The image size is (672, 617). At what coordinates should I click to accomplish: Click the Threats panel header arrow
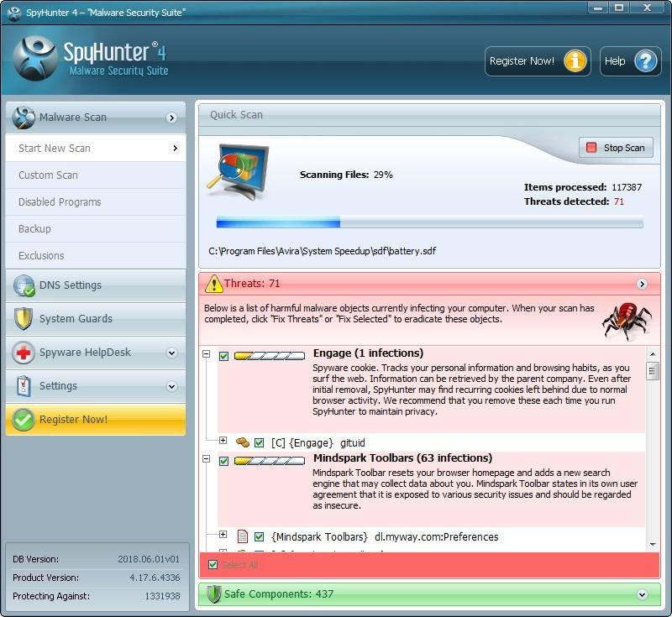(x=642, y=284)
